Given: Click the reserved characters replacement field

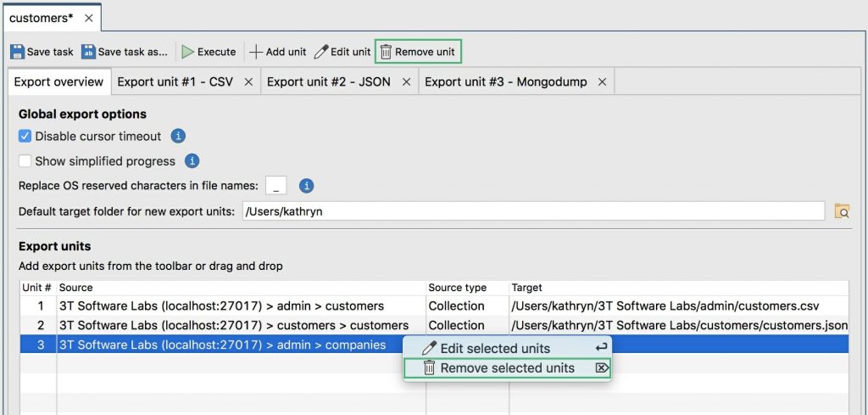Looking at the screenshot, I should 276,186.
